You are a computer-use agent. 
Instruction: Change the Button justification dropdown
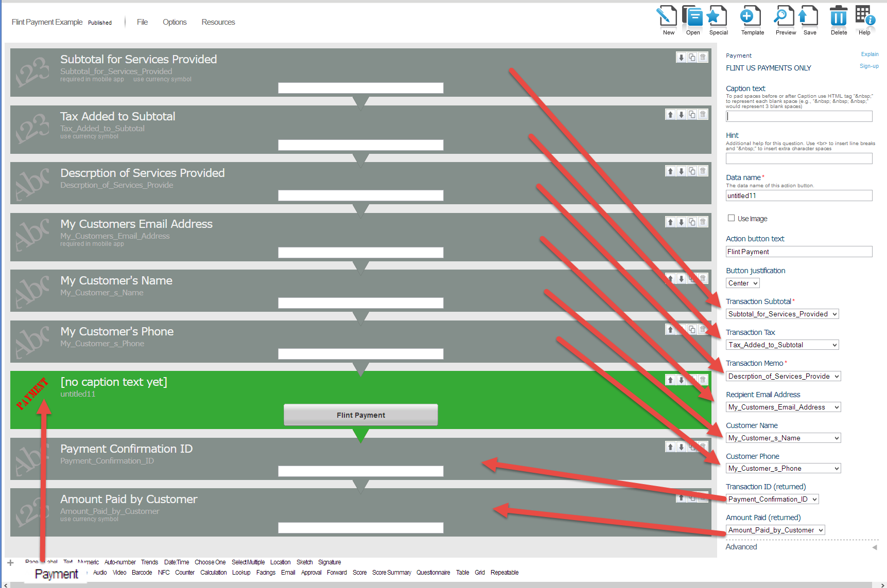point(742,282)
